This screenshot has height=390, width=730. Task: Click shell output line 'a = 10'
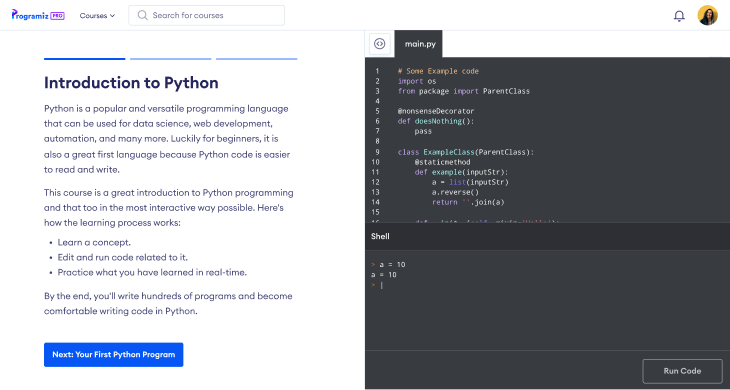point(384,275)
